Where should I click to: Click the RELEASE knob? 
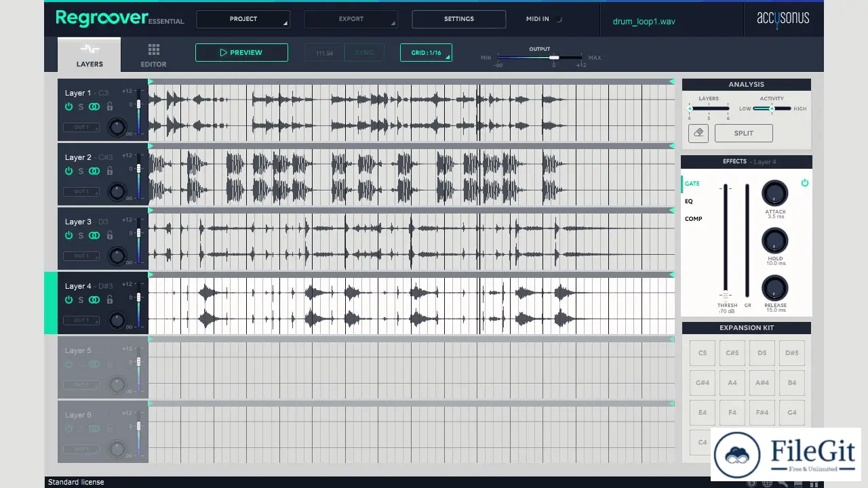click(775, 289)
